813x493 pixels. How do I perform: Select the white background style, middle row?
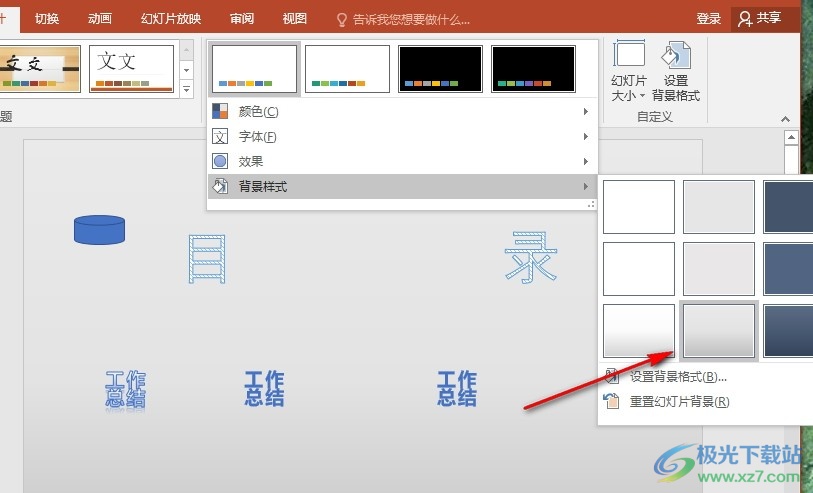[639, 269]
